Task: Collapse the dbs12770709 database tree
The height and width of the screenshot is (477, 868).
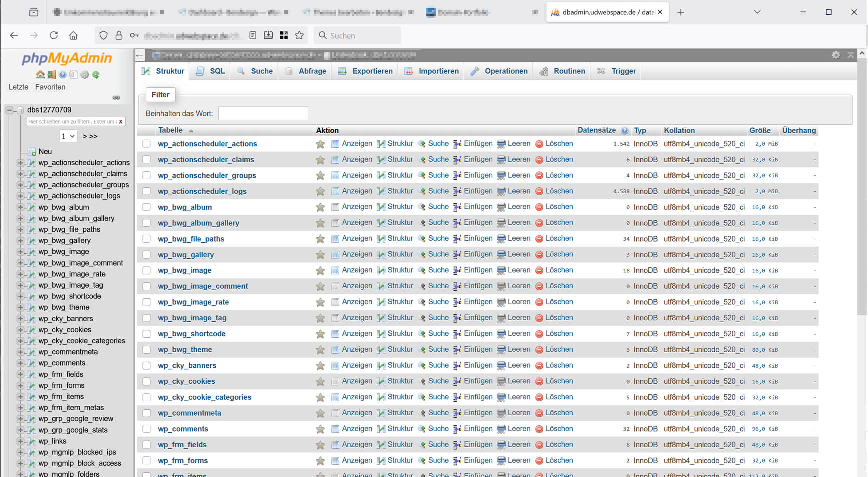Action: click(x=9, y=110)
